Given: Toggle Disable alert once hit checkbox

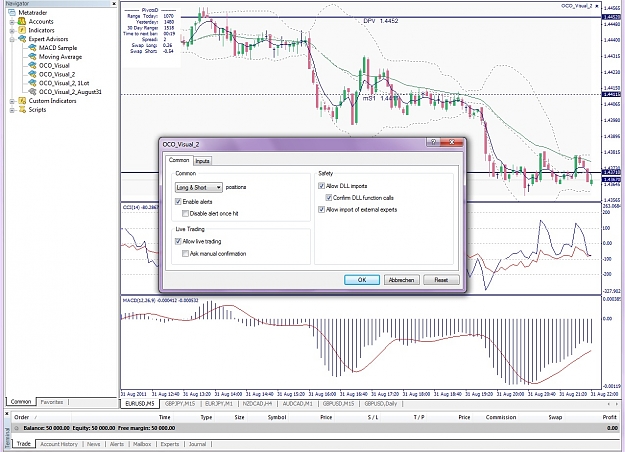Looking at the screenshot, I should (185, 214).
